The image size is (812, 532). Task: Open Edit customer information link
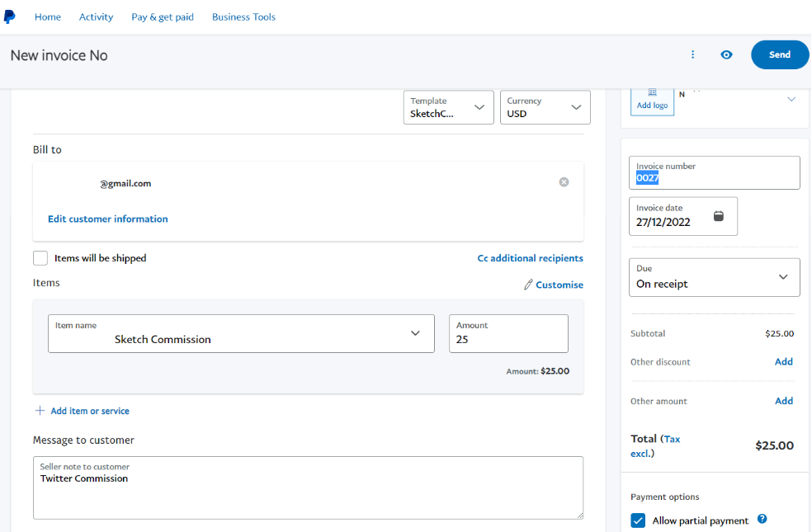pos(108,219)
